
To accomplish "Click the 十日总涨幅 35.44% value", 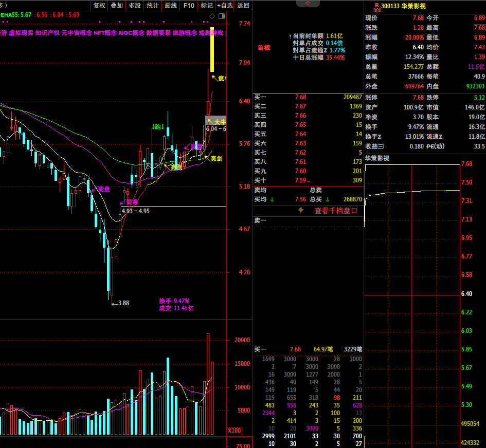I will [335, 57].
